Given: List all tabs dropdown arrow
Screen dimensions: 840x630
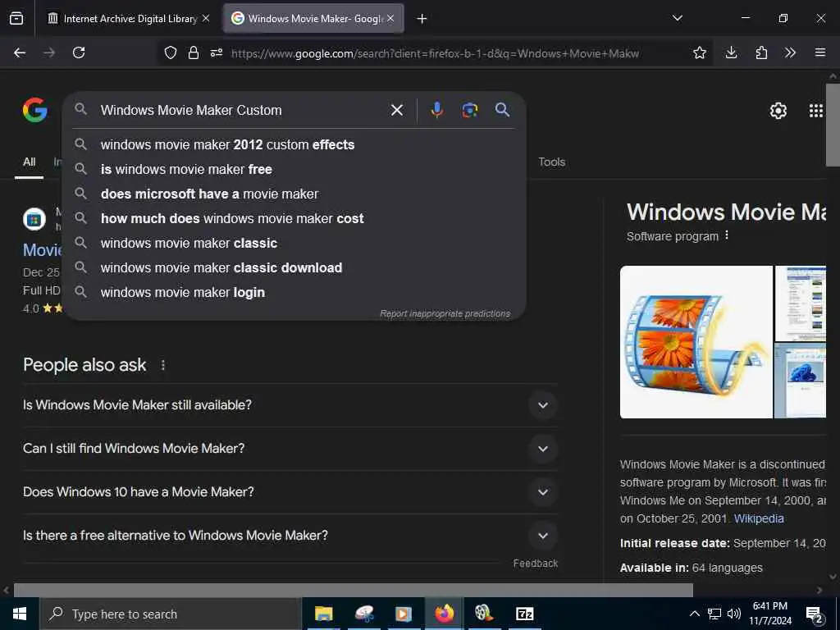Looking at the screenshot, I should point(678,18).
